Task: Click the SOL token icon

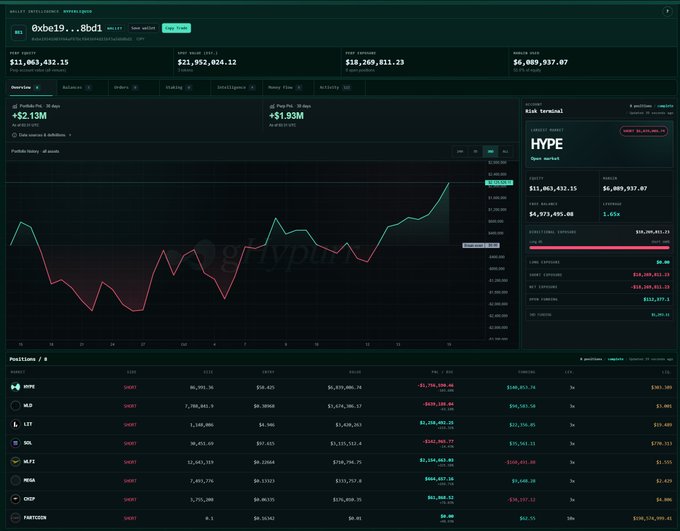Action: pos(15,443)
